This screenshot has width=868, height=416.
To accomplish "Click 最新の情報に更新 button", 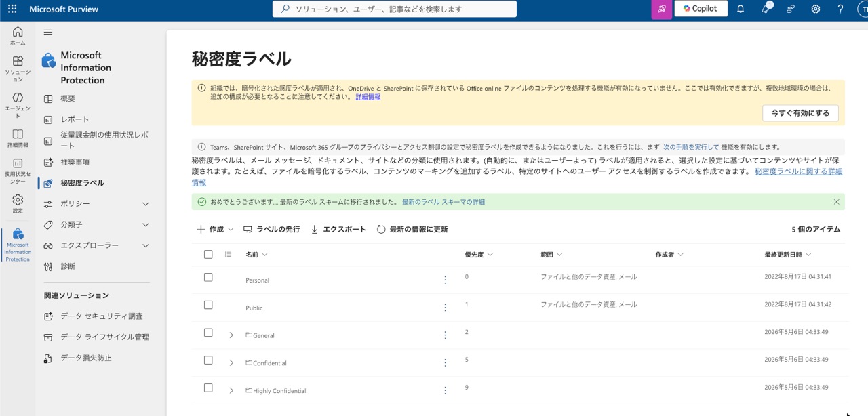I will click(x=412, y=230).
